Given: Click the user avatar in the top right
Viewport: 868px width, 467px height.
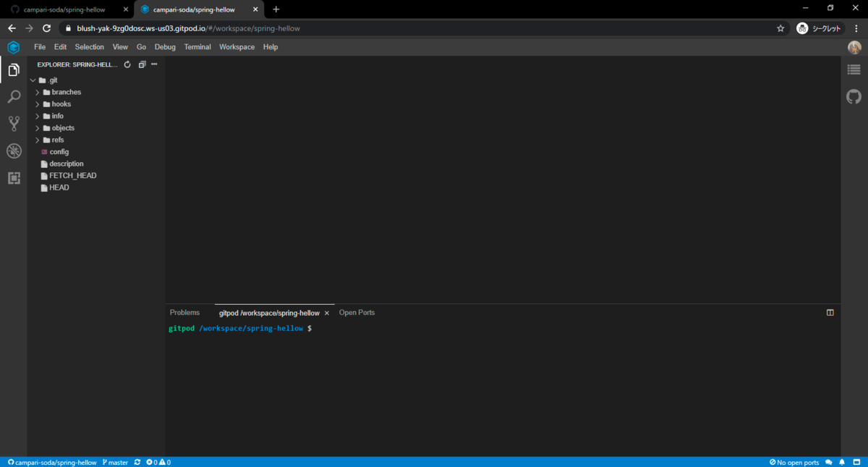Looking at the screenshot, I should (x=854, y=47).
